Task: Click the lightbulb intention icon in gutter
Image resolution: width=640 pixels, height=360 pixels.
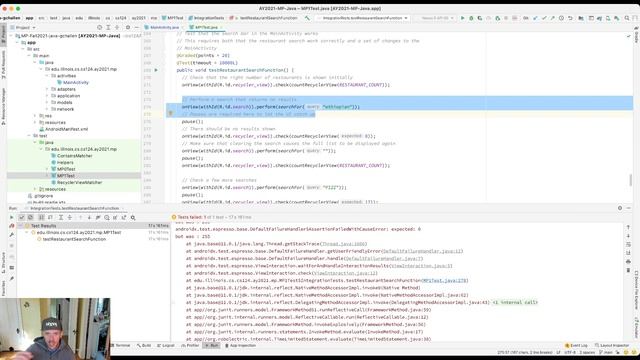Action: click(171, 114)
